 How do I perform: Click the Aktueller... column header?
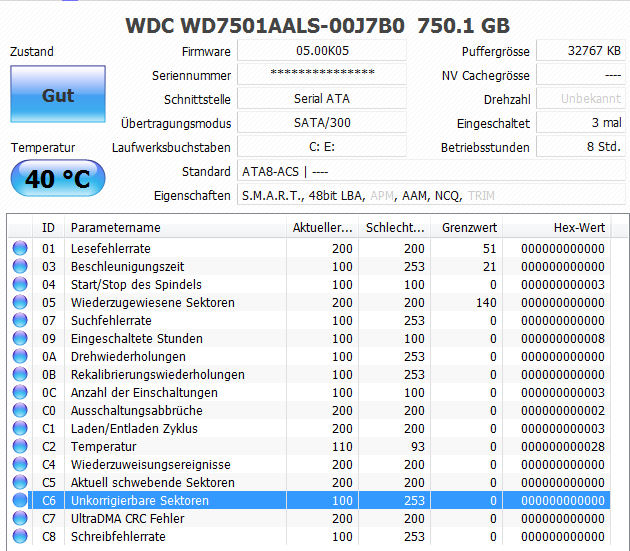323,227
